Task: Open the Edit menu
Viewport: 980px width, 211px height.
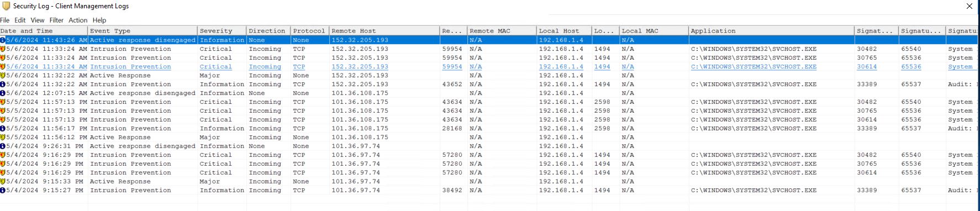Action: tap(20, 20)
